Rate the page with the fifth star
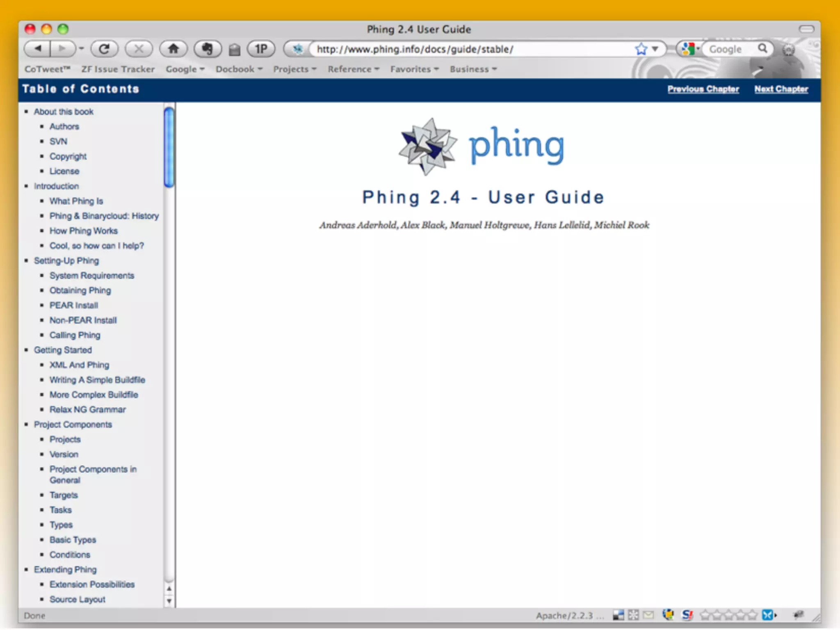The width and height of the screenshot is (840, 630). 752,615
